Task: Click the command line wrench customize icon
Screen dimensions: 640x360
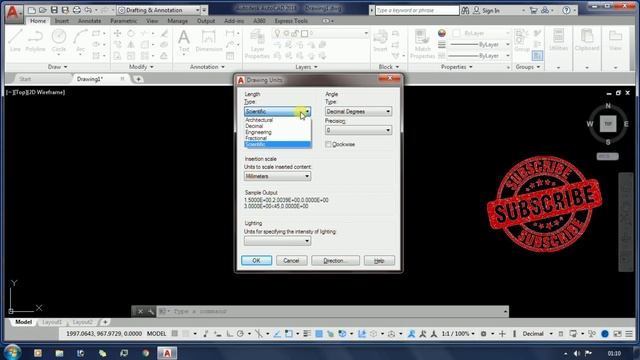Action: point(151,311)
